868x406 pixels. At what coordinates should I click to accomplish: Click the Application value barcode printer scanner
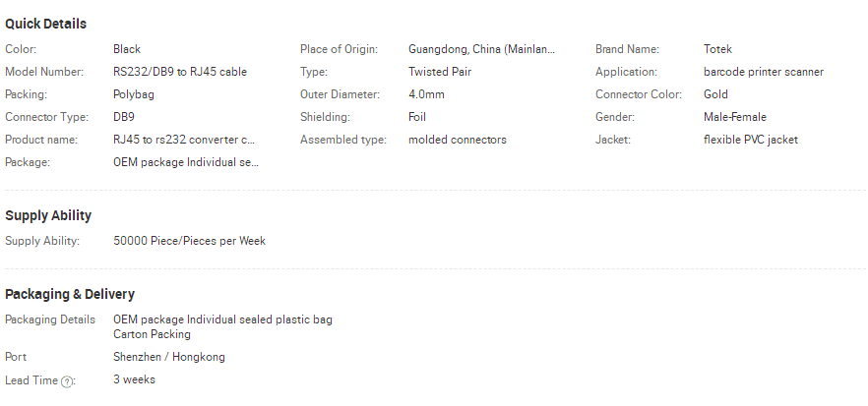764,72
